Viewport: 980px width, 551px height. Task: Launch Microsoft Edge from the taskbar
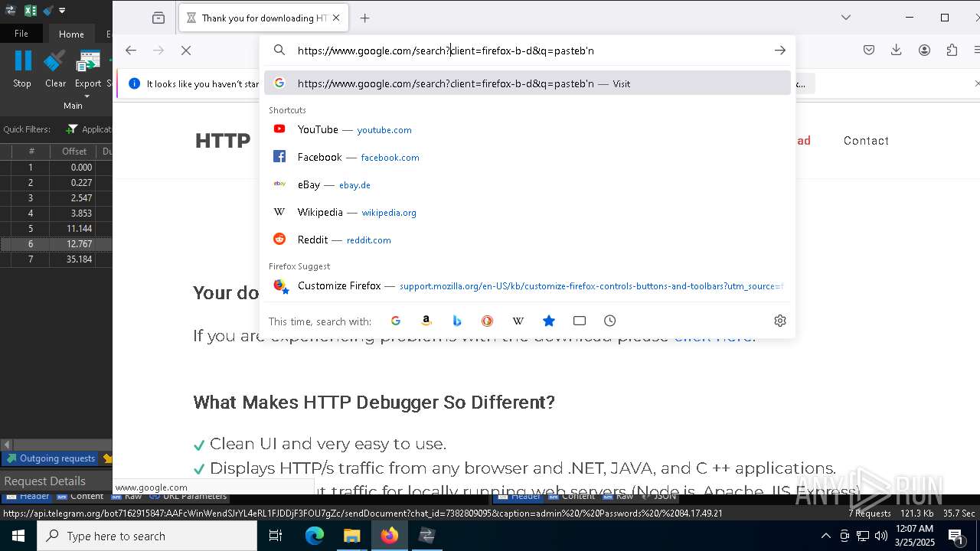coord(315,536)
